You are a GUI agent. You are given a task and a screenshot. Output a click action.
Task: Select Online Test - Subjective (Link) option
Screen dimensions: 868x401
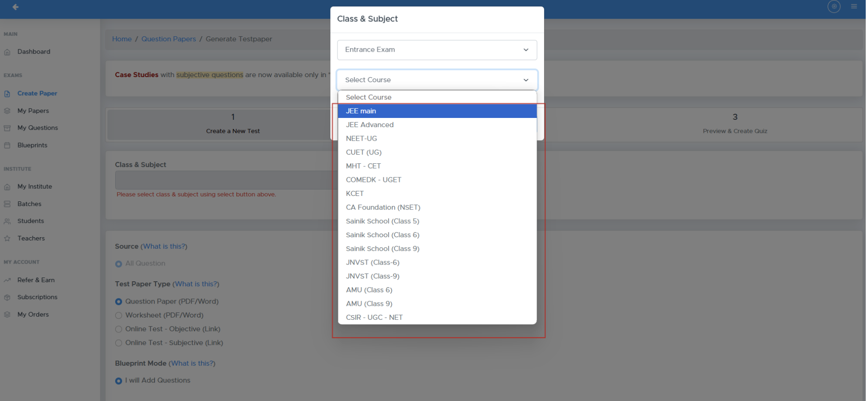(x=118, y=343)
